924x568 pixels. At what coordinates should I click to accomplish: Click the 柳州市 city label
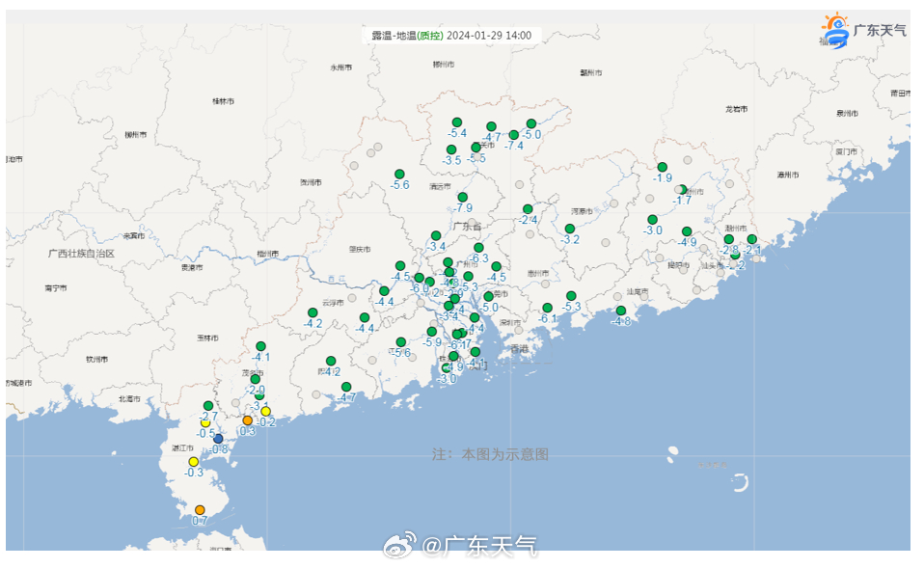coord(136,135)
